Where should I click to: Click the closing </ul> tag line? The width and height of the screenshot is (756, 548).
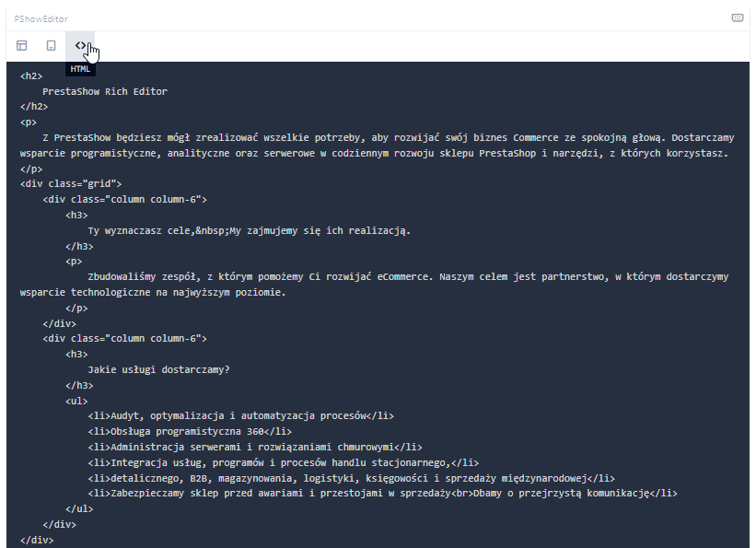[79, 509]
